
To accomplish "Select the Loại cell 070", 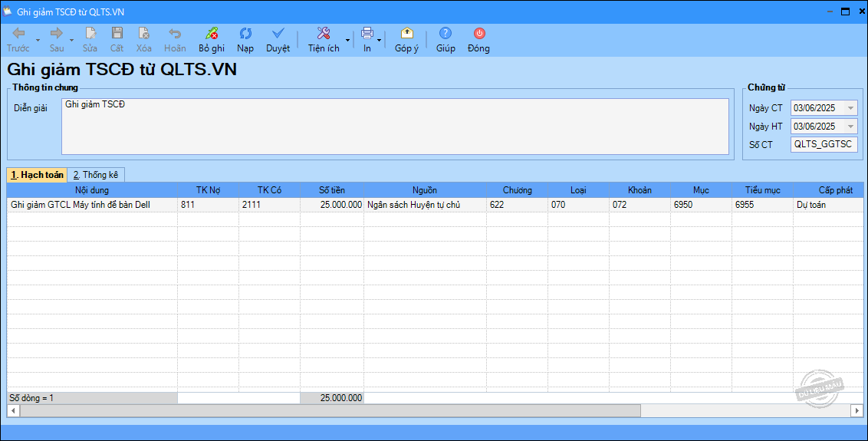I will point(578,205).
